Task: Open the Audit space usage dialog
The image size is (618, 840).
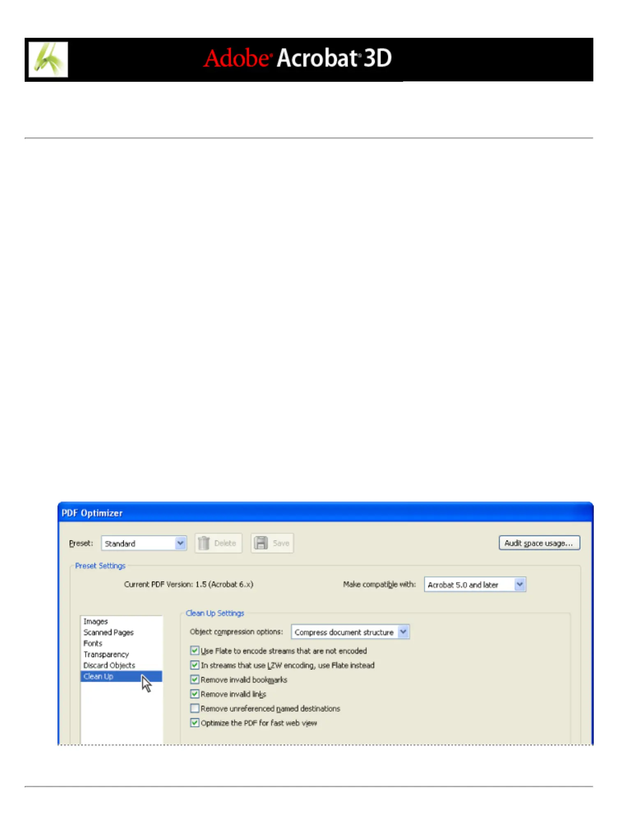Action: pyautogui.click(x=539, y=543)
